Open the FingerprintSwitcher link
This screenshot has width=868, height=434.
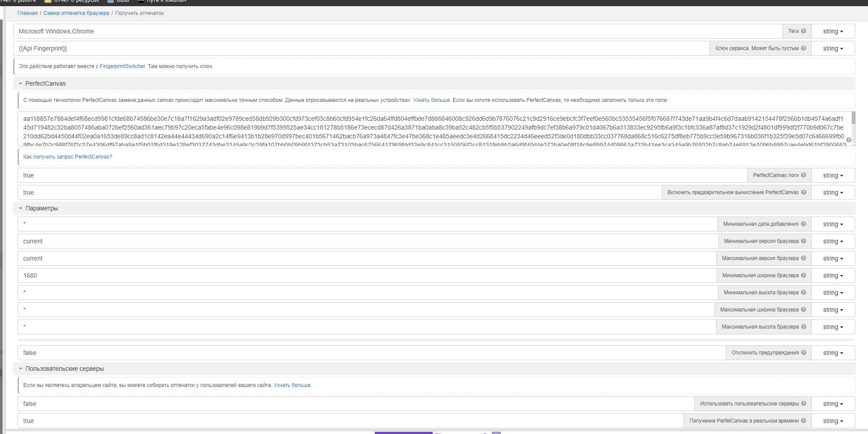[122, 66]
